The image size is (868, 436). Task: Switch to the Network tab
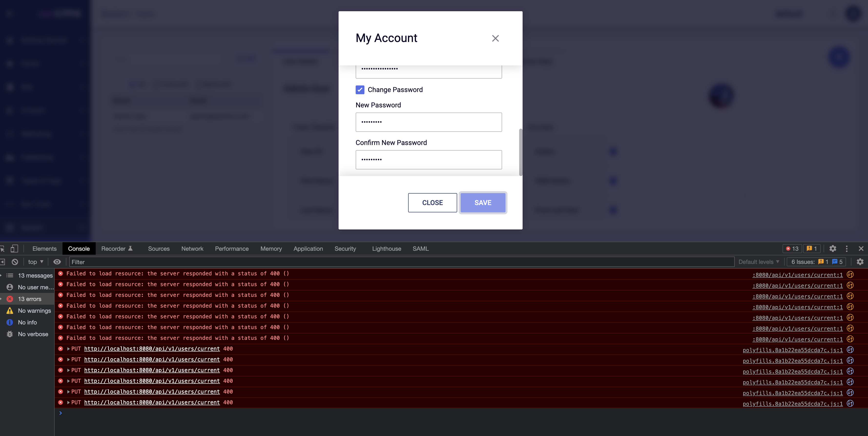192,249
